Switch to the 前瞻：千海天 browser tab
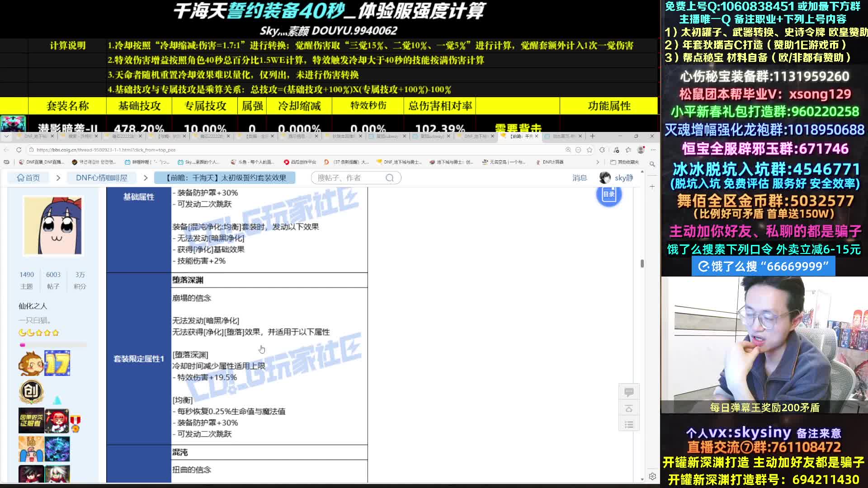Image resolution: width=868 pixels, height=488 pixels. 520,136
